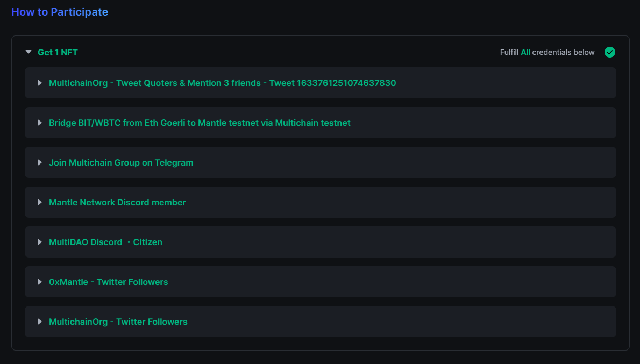
Task: Expand the Tweet Quoters credential arrow
Action: coord(40,83)
